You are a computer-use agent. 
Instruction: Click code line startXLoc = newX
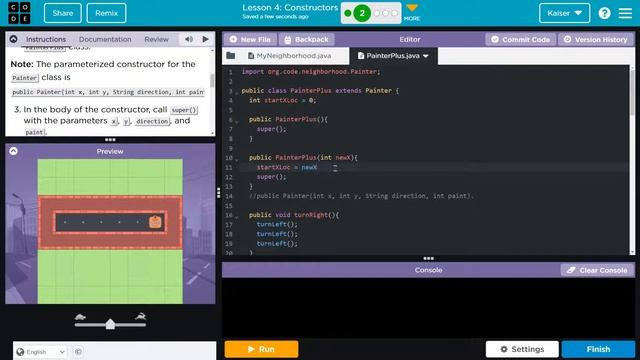click(287, 167)
